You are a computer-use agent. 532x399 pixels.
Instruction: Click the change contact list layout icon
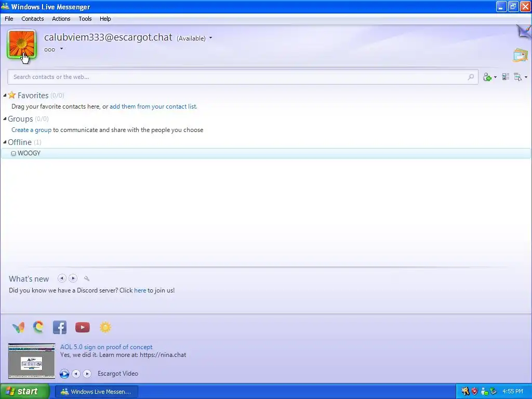(506, 77)
